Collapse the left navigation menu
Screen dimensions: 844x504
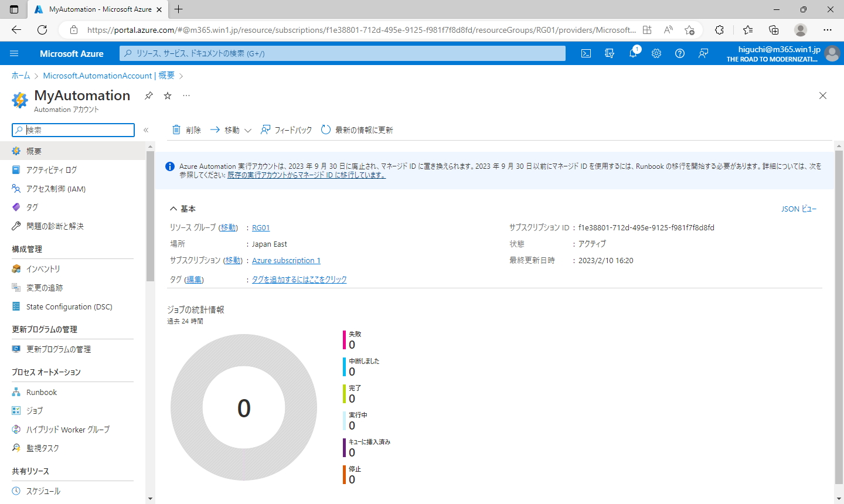pyautogui.click(x=146, y=130)
